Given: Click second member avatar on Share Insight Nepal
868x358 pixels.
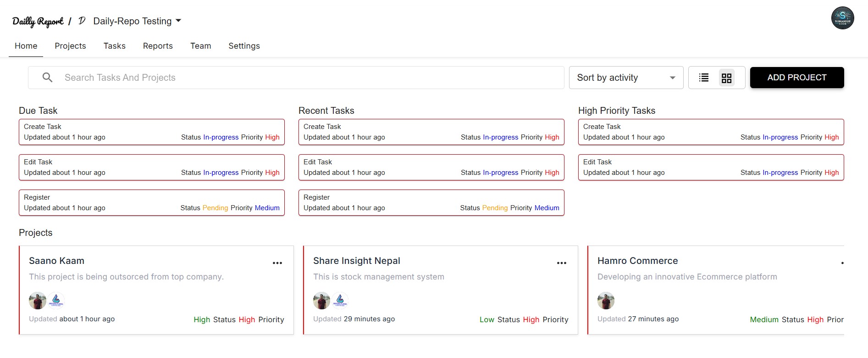Looking at the screenshot, I should (340, 301).
